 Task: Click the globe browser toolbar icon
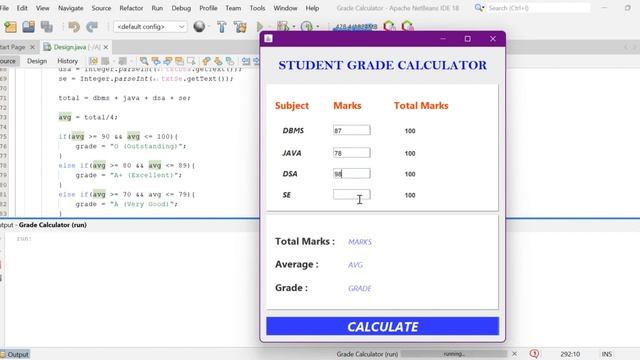coord(199,27)
